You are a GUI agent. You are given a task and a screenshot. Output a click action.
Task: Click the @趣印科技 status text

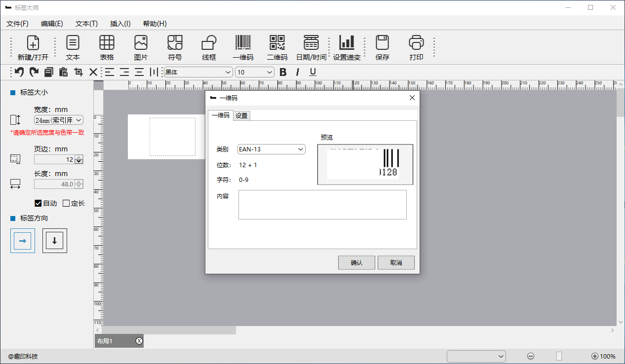pos(23,356)
